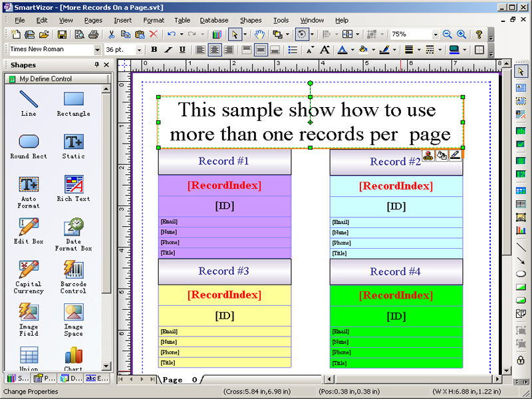The width and height of the screenshot is (532, 399).
Task: Click the Copy icon
Action: click(125, 35)
